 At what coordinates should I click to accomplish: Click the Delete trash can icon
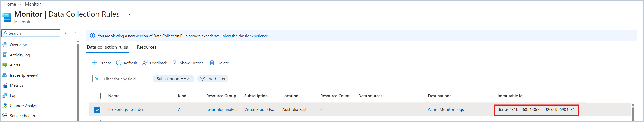point(212,63)
